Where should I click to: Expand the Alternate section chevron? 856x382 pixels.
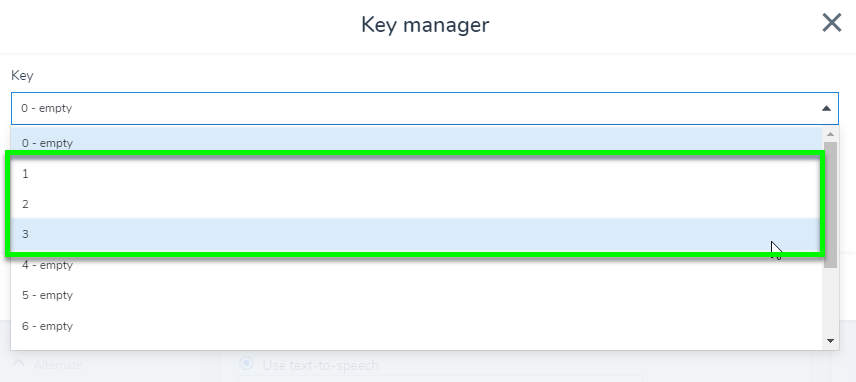[x=18, y=363]
